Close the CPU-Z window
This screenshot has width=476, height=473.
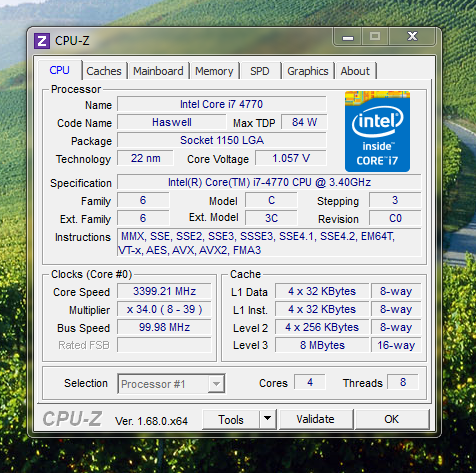tap(413, 36)
